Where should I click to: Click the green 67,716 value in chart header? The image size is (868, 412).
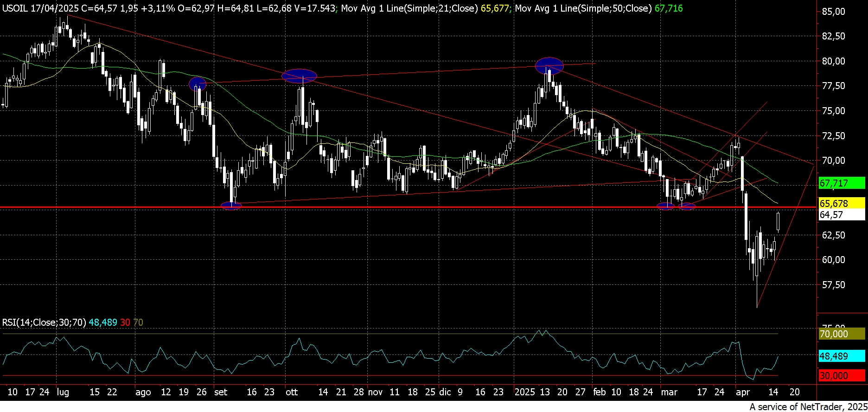669,8
